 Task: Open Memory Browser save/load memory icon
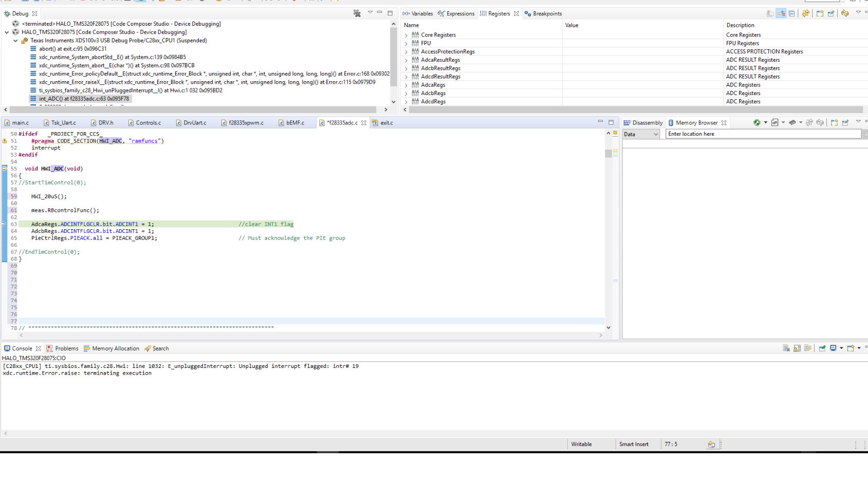point(775,122)
